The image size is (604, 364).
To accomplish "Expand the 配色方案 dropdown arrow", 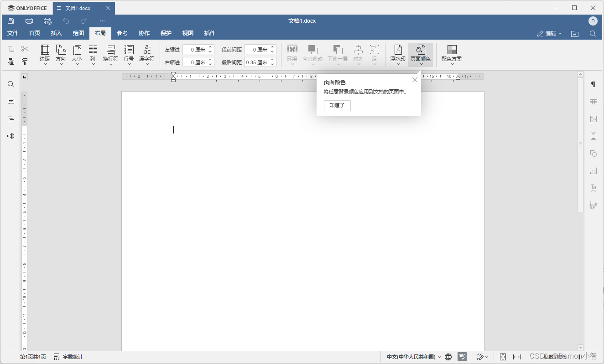I will tap(452, 64).
